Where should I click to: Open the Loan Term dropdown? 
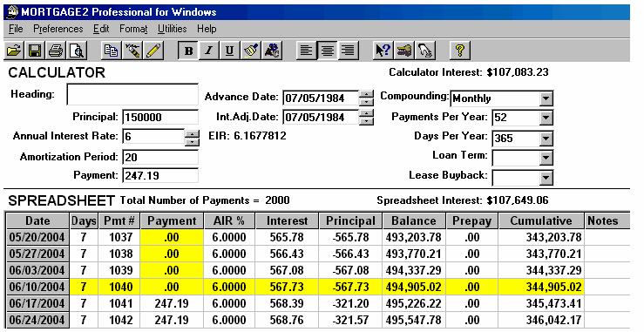tap(546, 158)
